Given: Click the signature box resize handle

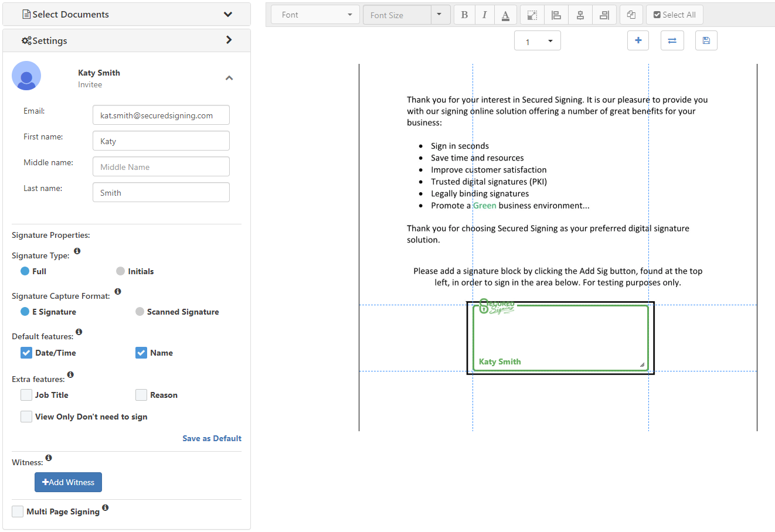Looking at the screenshot, I should (x=642, y=364).
